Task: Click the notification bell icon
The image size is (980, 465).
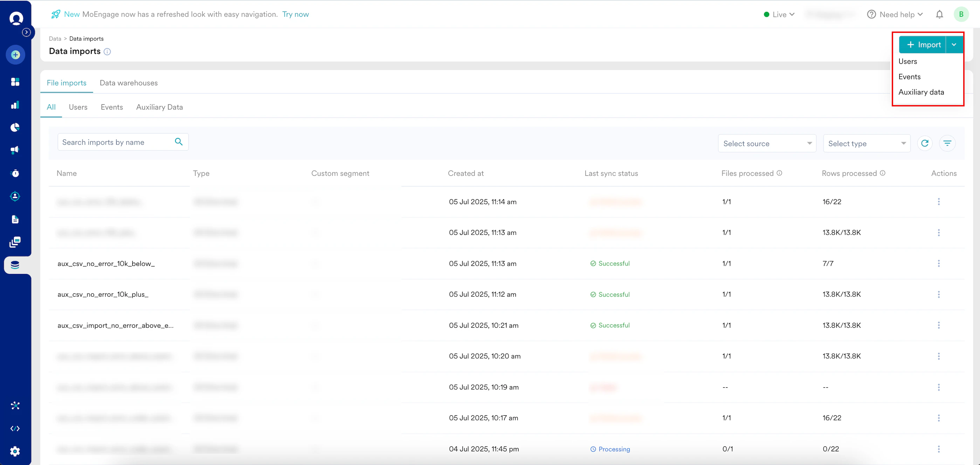Action: (x=939, y=14)
